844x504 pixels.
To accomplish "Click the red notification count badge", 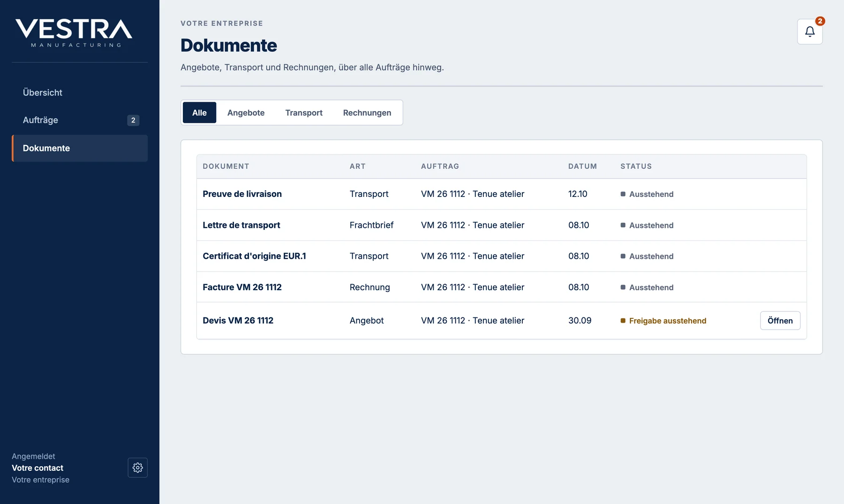I will click(820, 21).
